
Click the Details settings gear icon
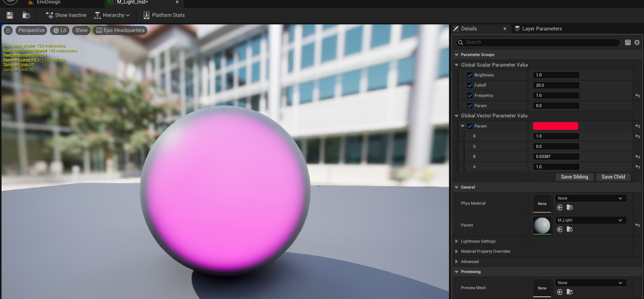coord(637,42)
